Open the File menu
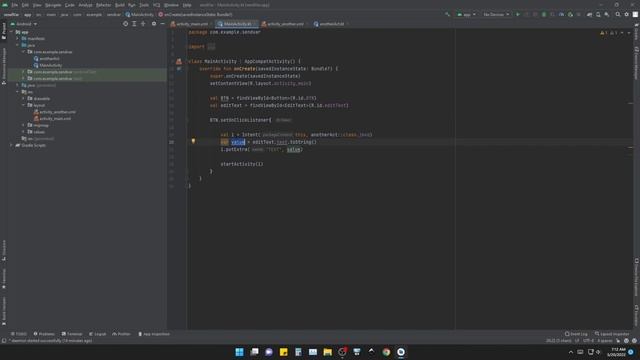The height and width of the screenshot is (360, 640). point(15,5)
